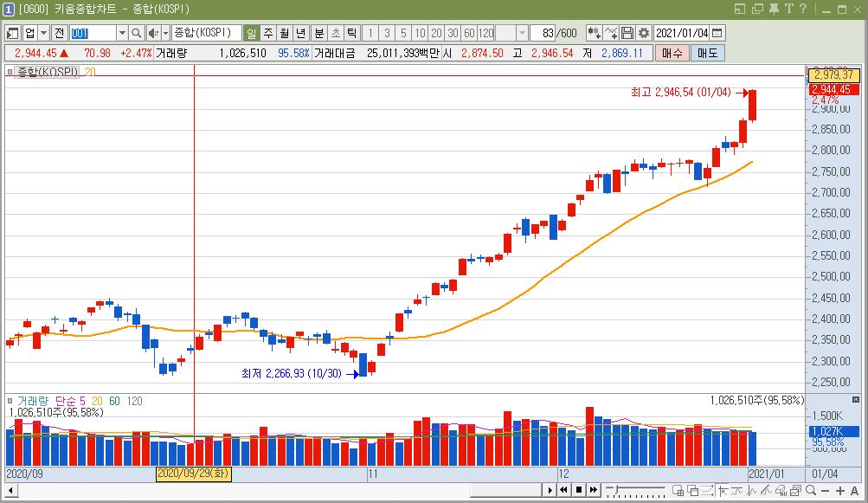868x503 pixels.
Task: Click the window layout icon in title bar
Action: [x=740, y=9]
